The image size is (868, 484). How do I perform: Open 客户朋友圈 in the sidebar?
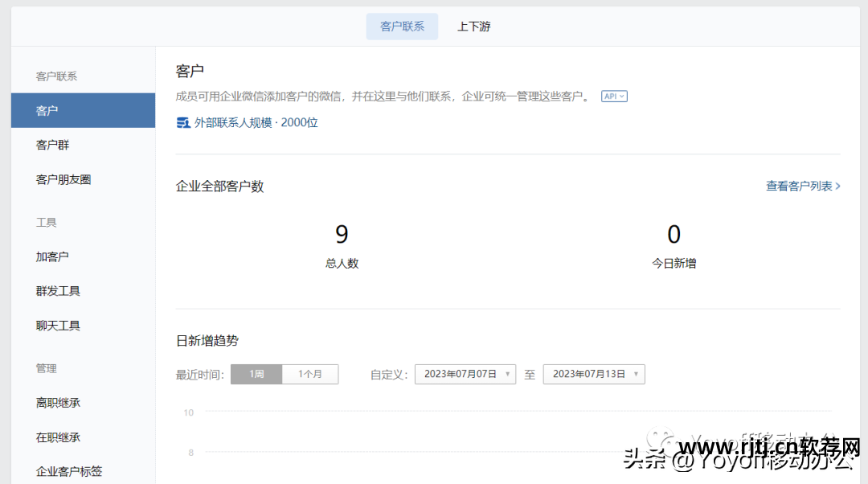(x=63, y=179)
